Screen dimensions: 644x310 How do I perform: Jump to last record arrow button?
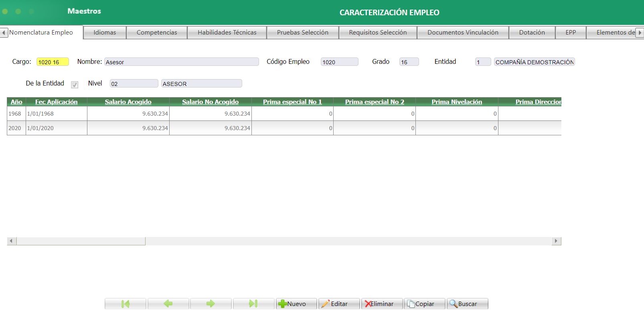253,304
